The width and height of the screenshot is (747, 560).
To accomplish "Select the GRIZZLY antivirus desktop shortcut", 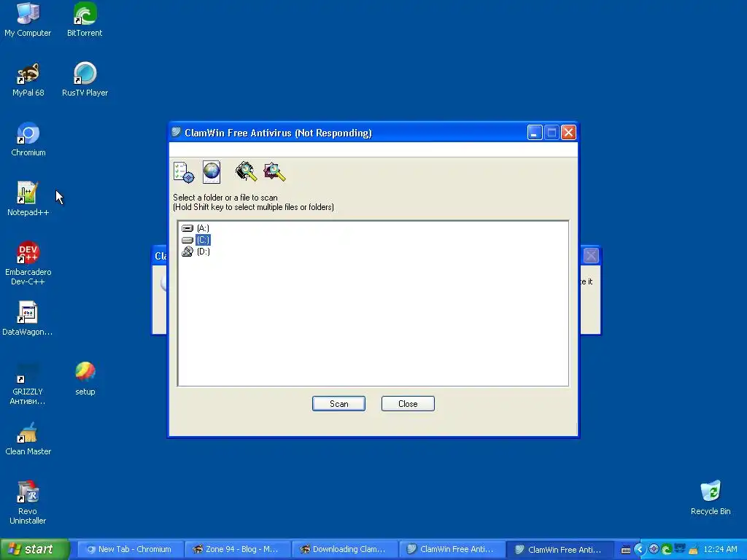I will pyautogui.click(x=28, y=384).
